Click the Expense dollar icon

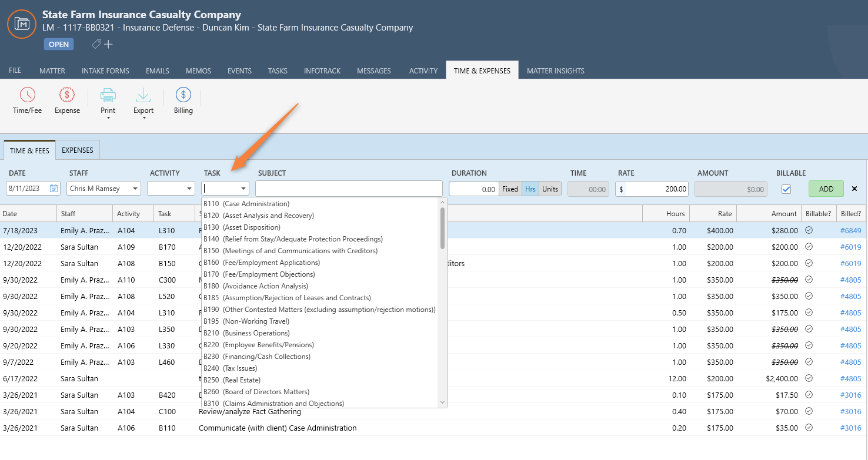click(x=67, y=95)
